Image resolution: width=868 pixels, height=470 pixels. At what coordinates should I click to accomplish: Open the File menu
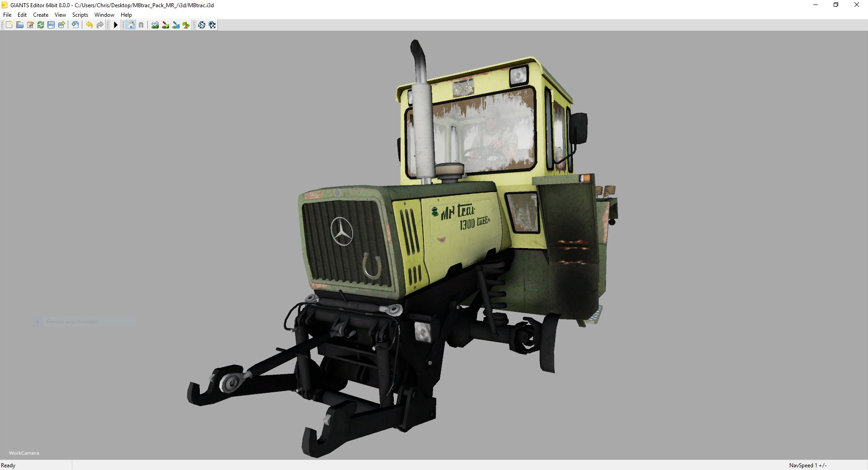tap(7, 15)
